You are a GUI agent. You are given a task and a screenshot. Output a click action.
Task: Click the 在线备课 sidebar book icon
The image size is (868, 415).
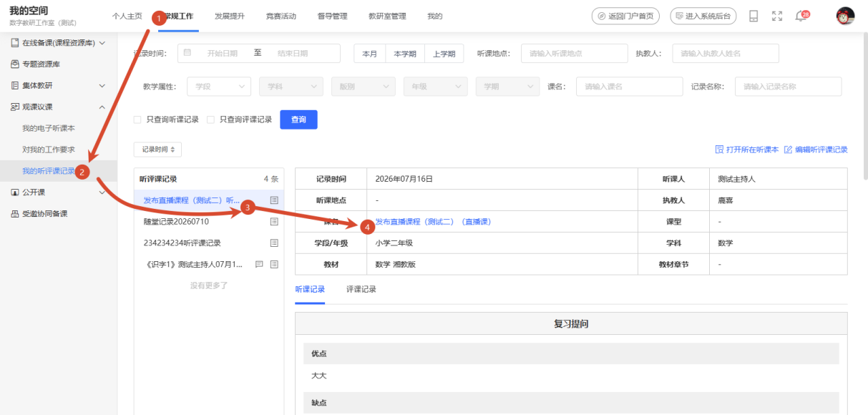tap(15, 43)
